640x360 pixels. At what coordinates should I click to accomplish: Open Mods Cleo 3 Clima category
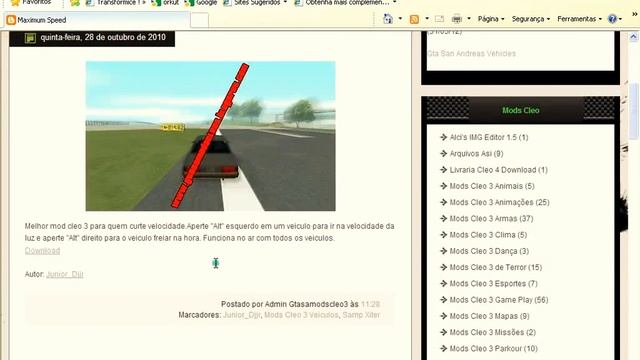pyautogui.click(x=488, y=235)
